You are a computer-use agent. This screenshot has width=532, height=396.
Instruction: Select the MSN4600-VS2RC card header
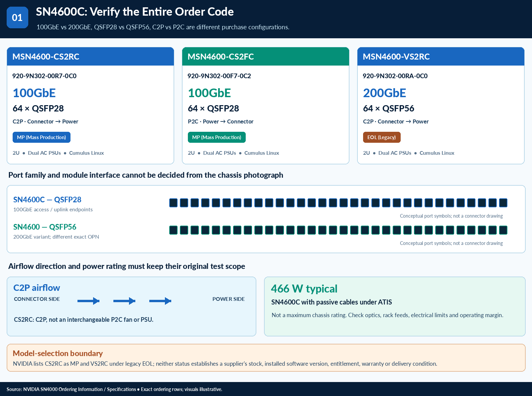(x=441, y=57)
